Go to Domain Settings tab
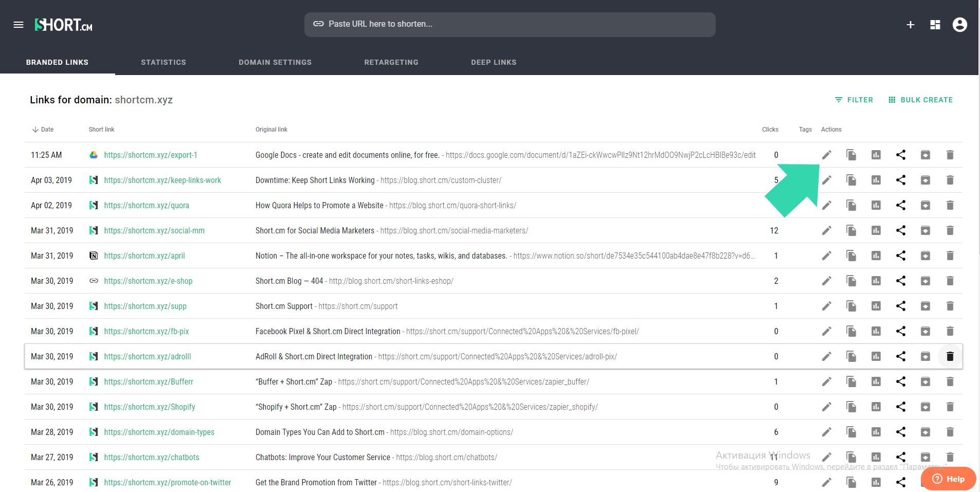The height and width of the screenshot is (492, 980). click(275, 62)
